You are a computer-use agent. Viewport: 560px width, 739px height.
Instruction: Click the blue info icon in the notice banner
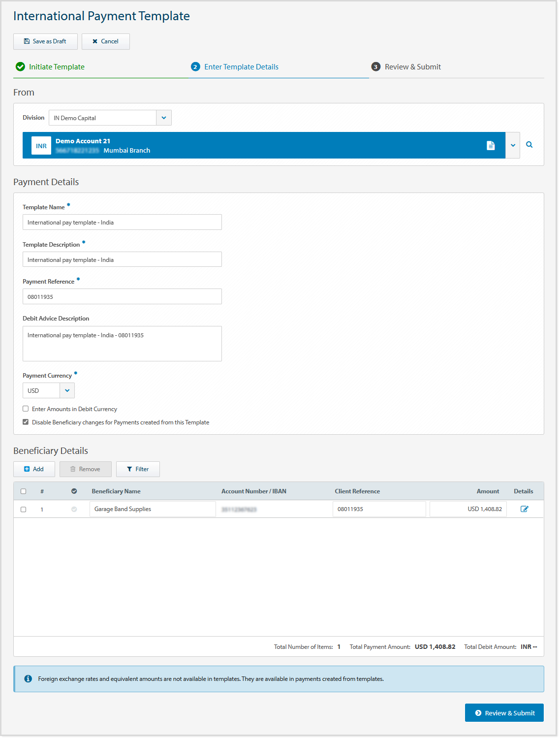pyautogui.click(x=28, y=679)
